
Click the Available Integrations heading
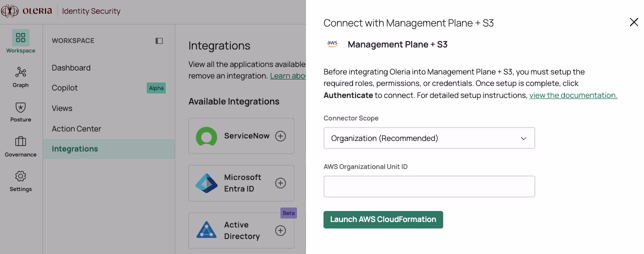pos(234,101)
